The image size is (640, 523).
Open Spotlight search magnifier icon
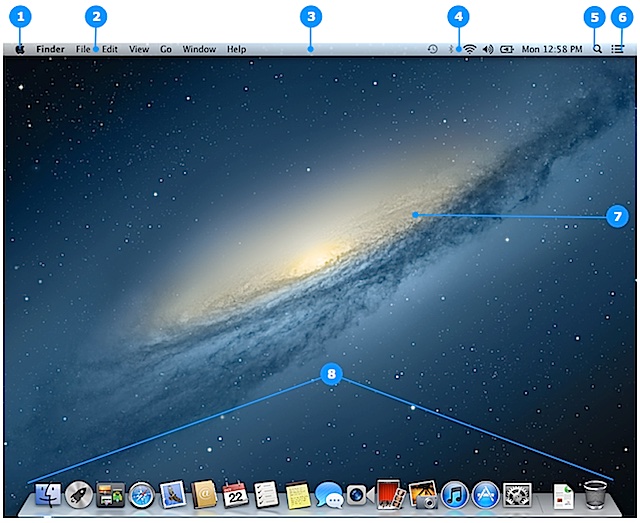(597, 49)
